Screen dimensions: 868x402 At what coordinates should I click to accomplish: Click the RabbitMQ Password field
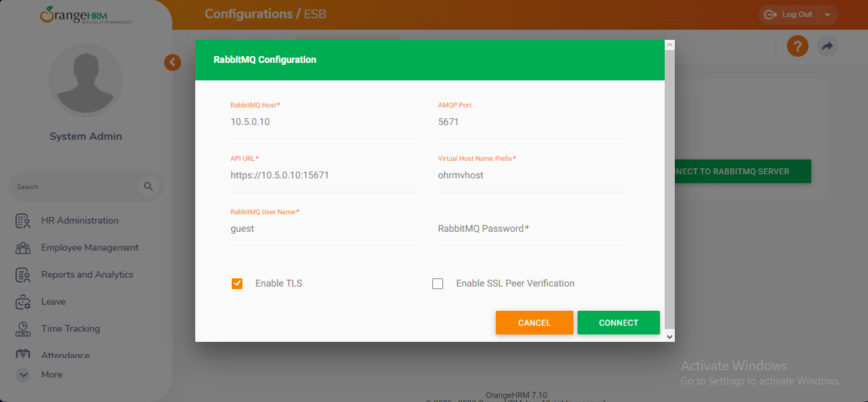point(534,228)
